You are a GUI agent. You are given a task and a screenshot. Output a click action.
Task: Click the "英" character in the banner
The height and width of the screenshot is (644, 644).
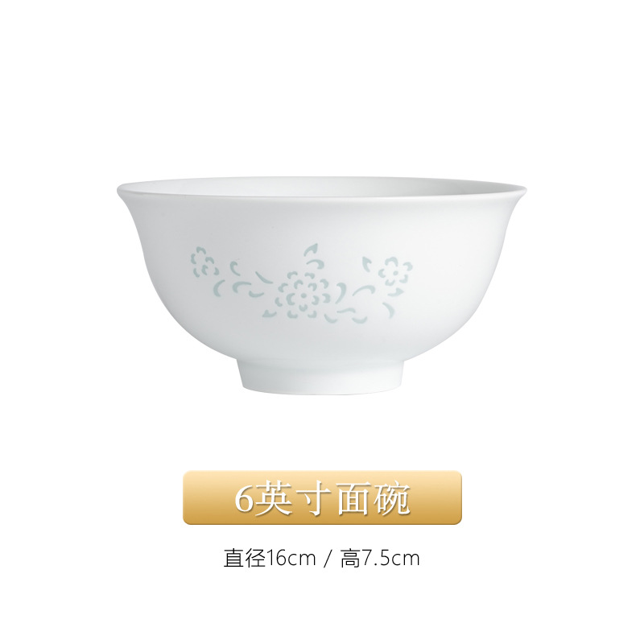tap(274, 498)
